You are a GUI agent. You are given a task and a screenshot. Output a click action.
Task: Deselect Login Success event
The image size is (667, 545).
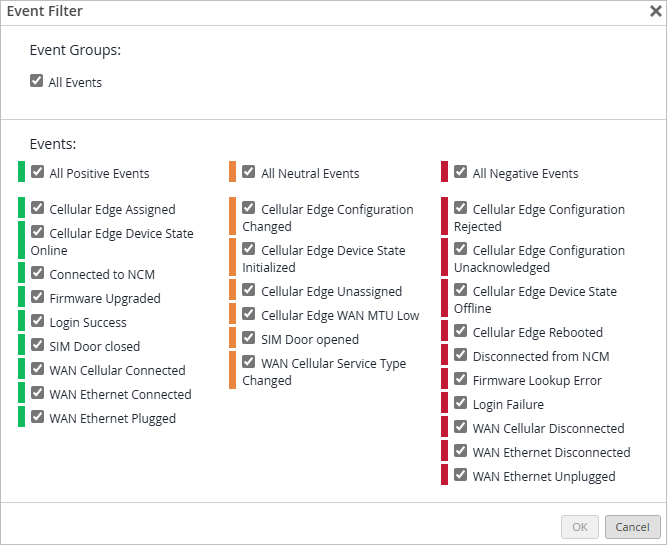37,321
